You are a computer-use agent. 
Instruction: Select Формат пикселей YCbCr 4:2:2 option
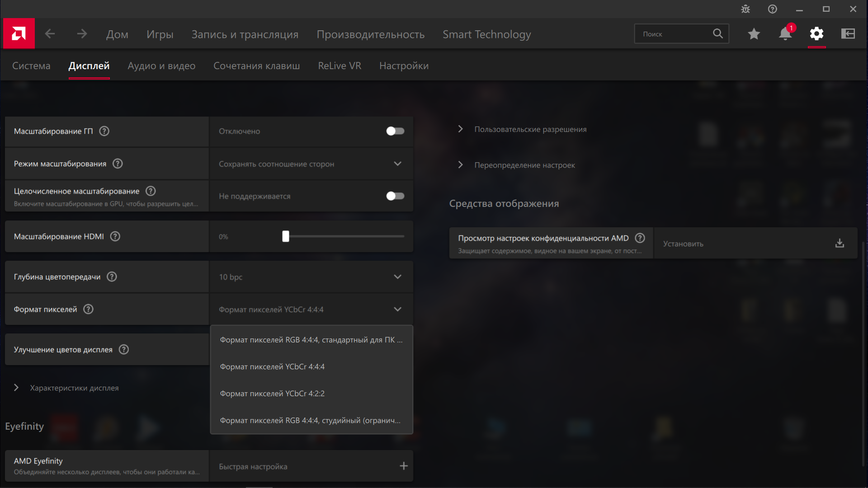[272, 394]
